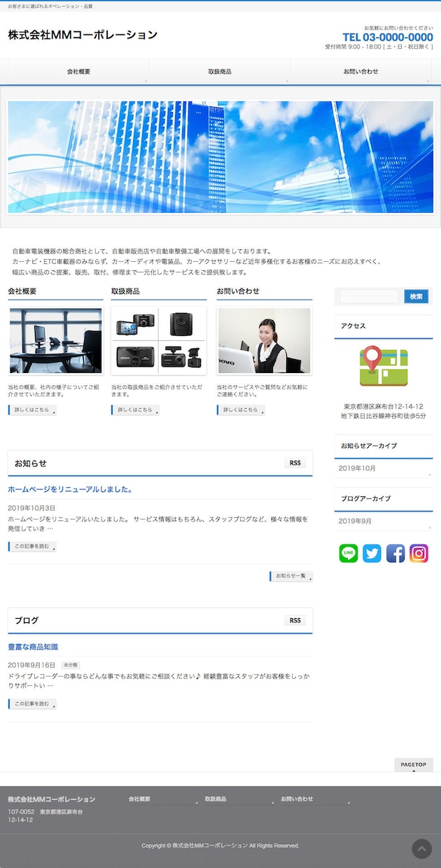Image resolution: width=441 pixels, height=868 pixels.
Task: Click the 未分類 category tag
Action: coord(71,665)
